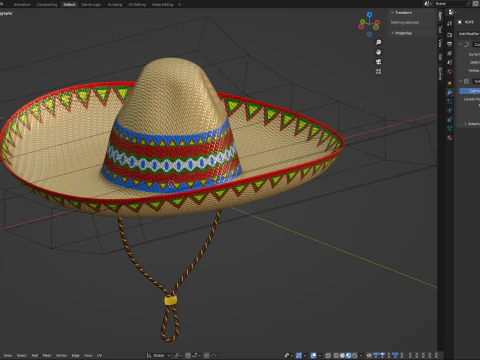Collapse the Curve modifier panel
Image resolution: width=480 pixels, height=360 pixels.
pyautogui.click(x=461, y=44)
